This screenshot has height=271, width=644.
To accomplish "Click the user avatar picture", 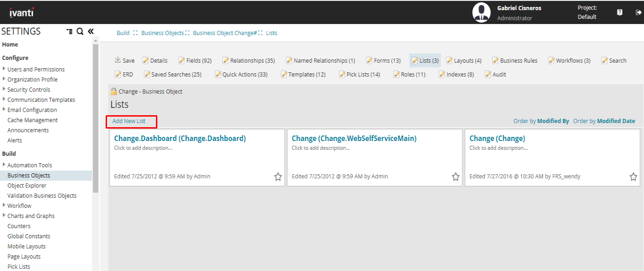I will coord(481,12).
